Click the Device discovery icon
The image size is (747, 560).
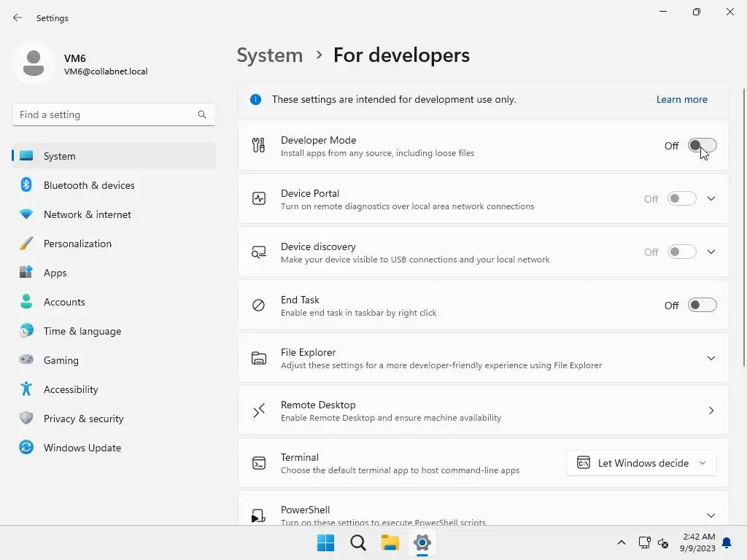[259, 252]
